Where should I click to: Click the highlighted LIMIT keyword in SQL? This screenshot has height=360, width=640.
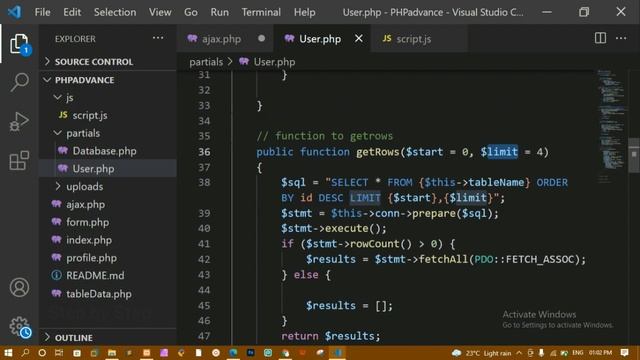365,198
